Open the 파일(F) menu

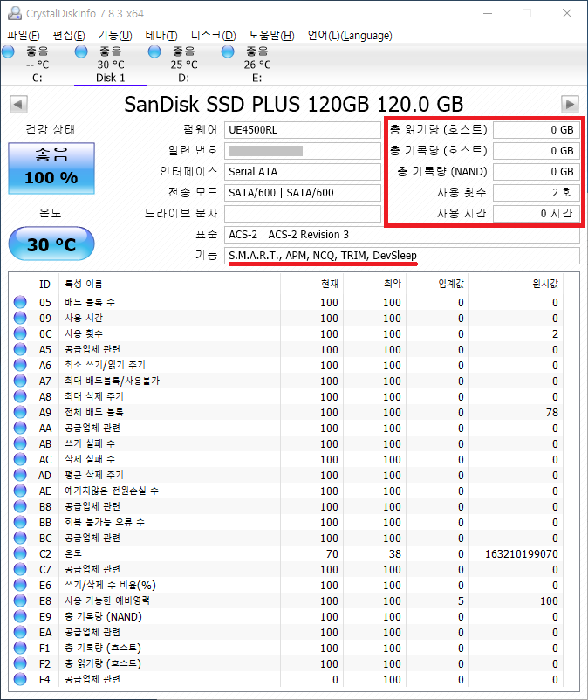pyautogui.click(x=24, y=35)
